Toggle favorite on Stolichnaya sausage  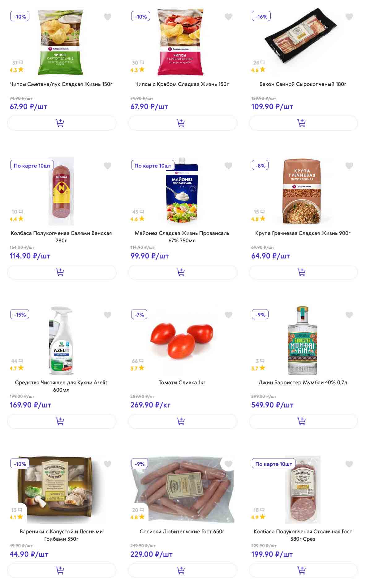tap(349, 464)
